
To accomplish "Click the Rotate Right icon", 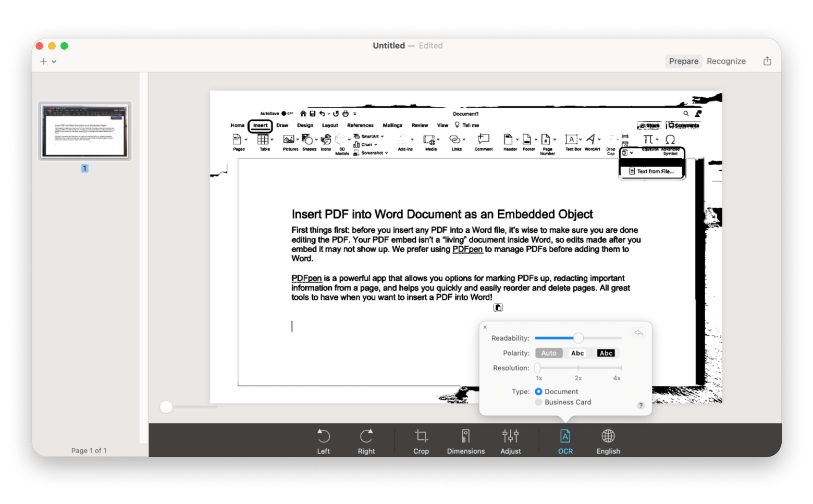I will click(366, 436).
